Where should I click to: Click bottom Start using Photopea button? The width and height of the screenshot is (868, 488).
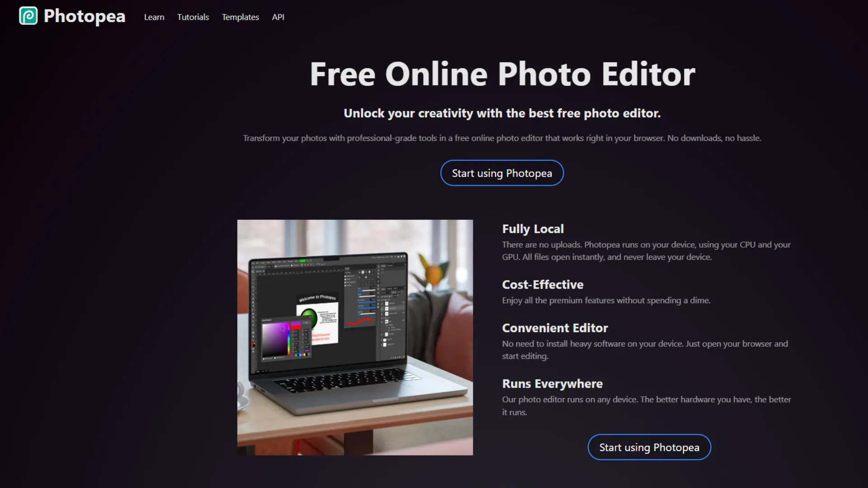pos(649,447)
